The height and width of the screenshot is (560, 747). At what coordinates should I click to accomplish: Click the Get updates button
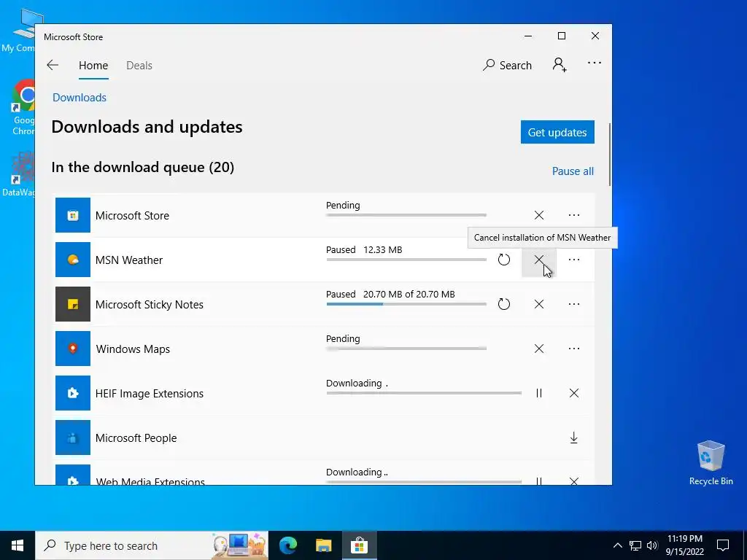coord(557,132)
